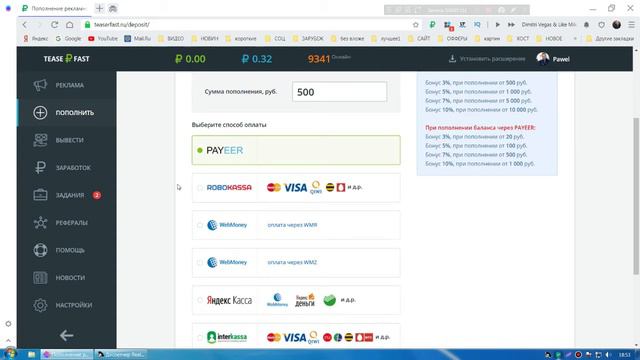Click the play icon in browser toolbar
This screenshot has width=640, height=360.
(497, 24)
